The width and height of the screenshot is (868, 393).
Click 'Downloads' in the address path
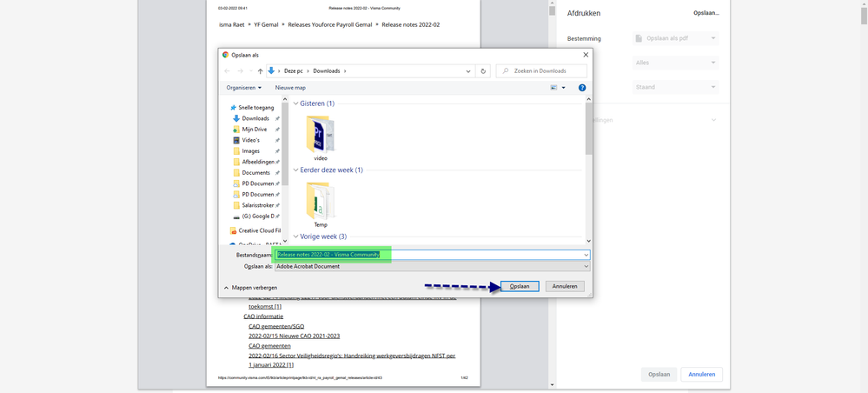[x=327, y=71]
